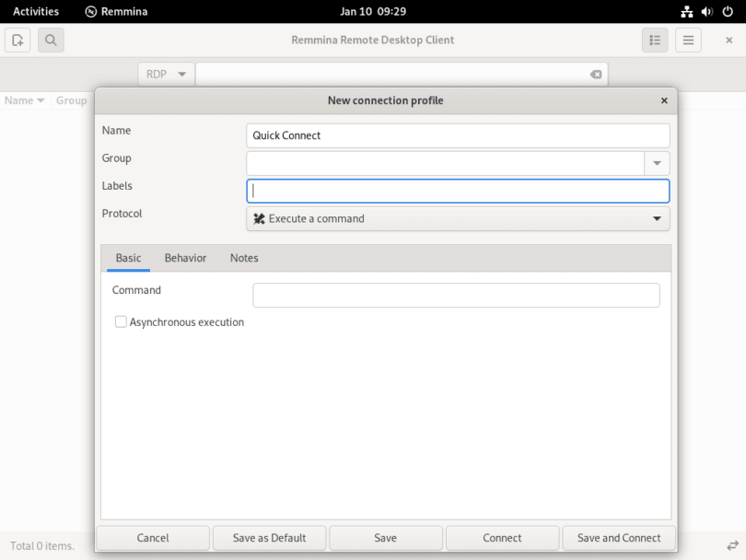The height and width of the screenshot is (560, 746).
Task: Switch to the Behavior tab
Action: point(184,258)
